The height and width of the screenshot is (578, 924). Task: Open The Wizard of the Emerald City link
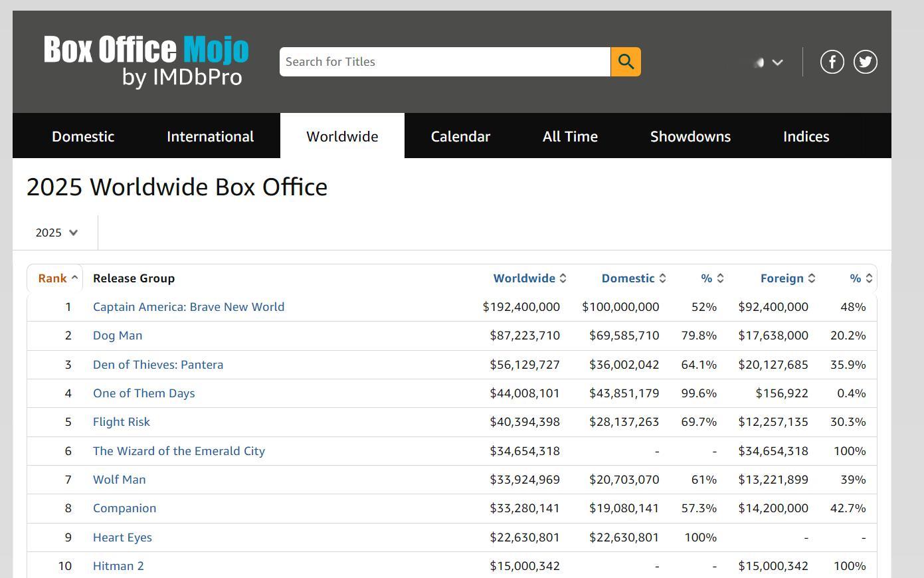[179, 451]
